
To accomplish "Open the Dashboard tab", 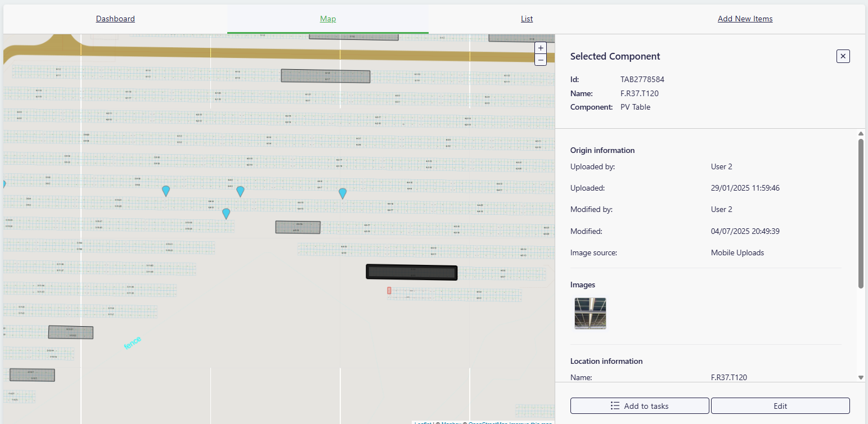I will 115,19.
